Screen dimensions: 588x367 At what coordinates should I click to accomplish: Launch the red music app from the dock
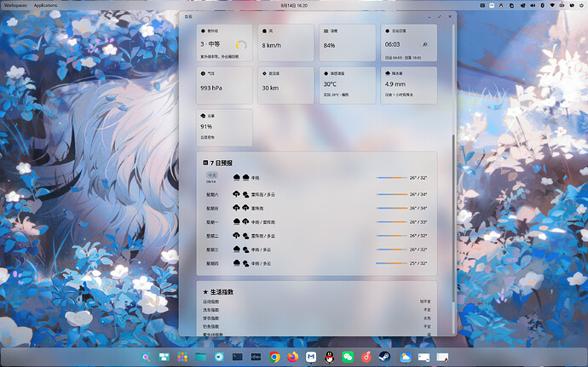click(x=366, y=358)
